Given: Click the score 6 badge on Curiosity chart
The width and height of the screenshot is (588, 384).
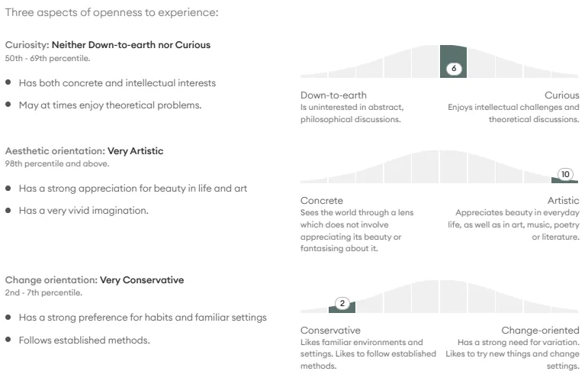Looking at the screenshot, I should [453, 68].
